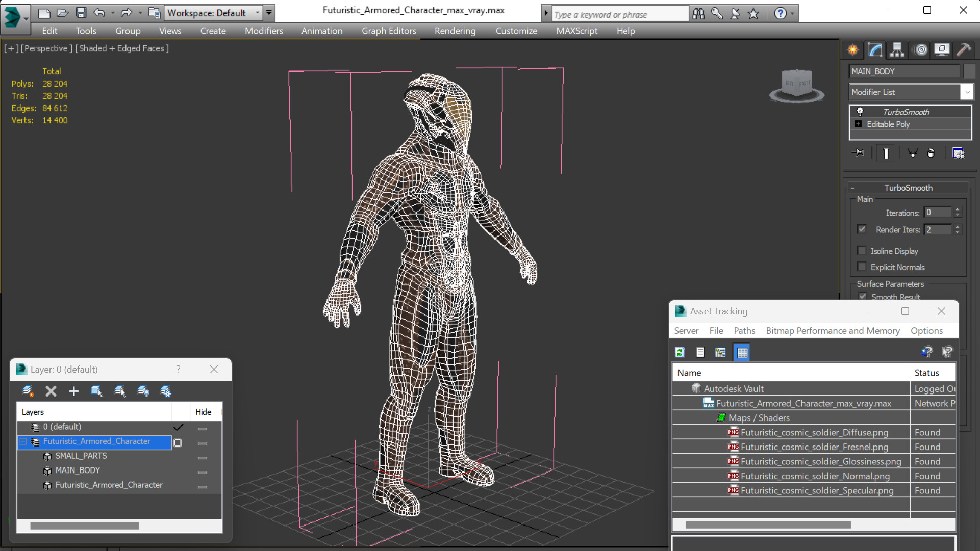Collapse Futuristic_Armored_Character layer tree
980x551 pixels.
click(23, 441)
